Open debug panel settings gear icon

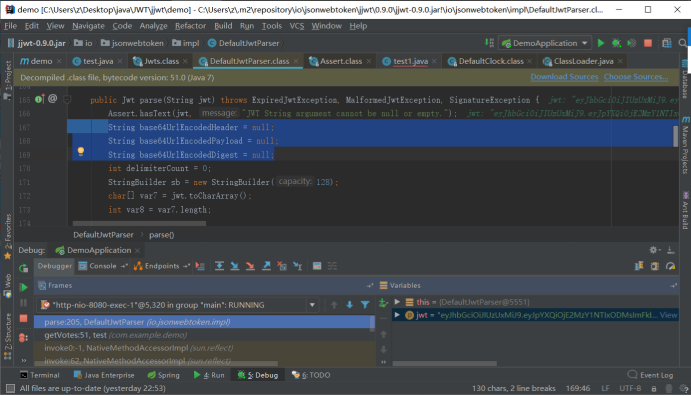click(x=654, y=250)
